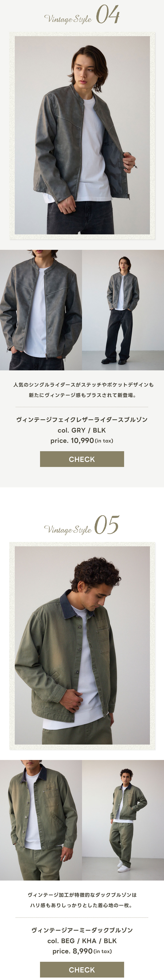
Task: Click the Vintage Style 05 heading
Action: point(82,526)
